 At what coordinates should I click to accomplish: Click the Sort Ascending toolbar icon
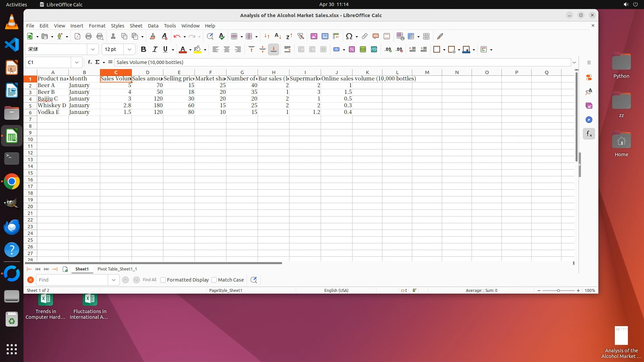point(278,36)
